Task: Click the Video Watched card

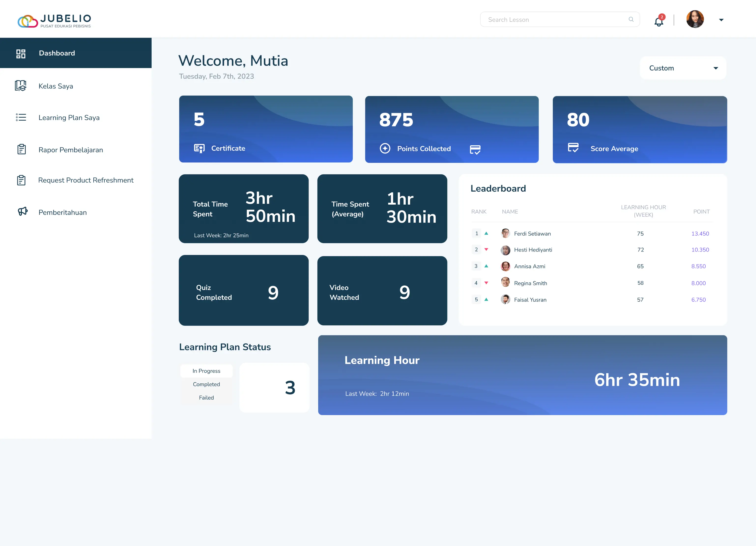Action: (382, 291)
